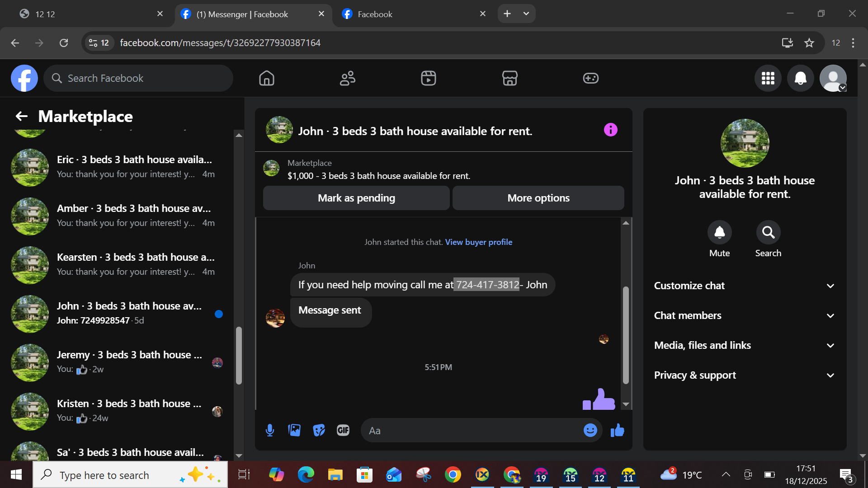The height and width of the screenshot is (488, 868).
Task: View site information icon in address bar
Action: (99, 43)
